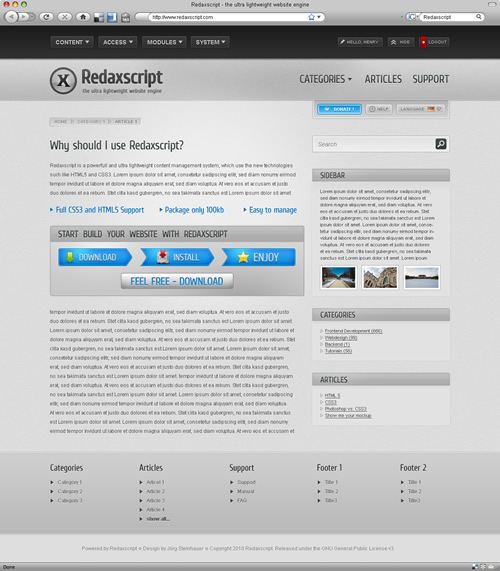This screenshot has width=500, height=571.
Task: Bookmark this page with the star icon
Action: point(311,17)
